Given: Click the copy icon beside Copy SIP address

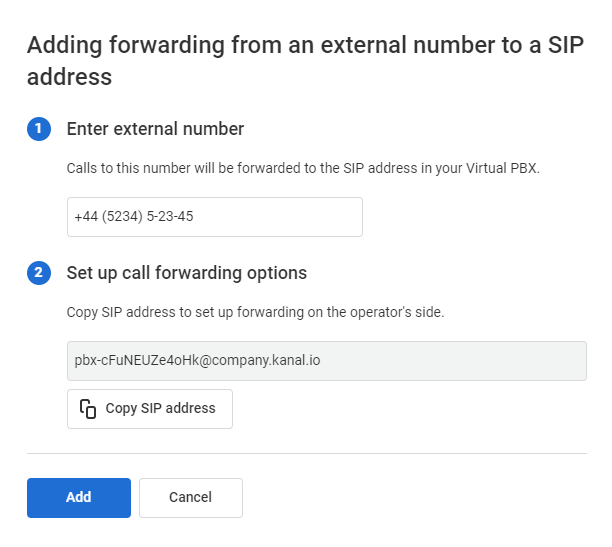Looking at the screenshot, I should click(x=88, y=409).
